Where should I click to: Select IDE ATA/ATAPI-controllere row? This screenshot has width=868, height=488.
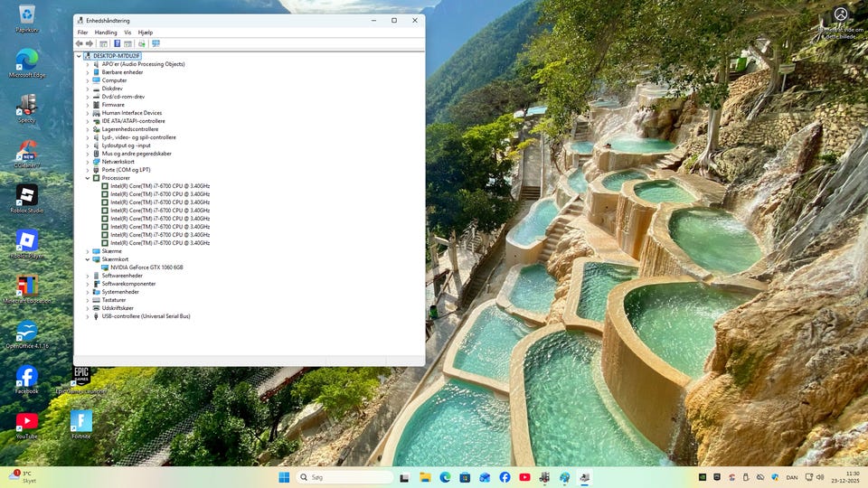tap(134, 121)
